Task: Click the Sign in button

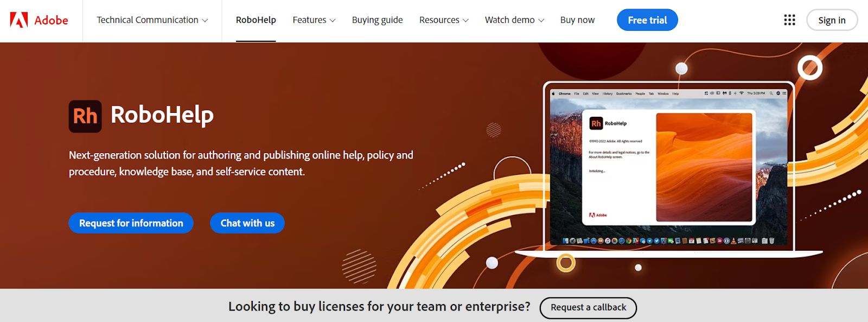Action: coord(832,20)
